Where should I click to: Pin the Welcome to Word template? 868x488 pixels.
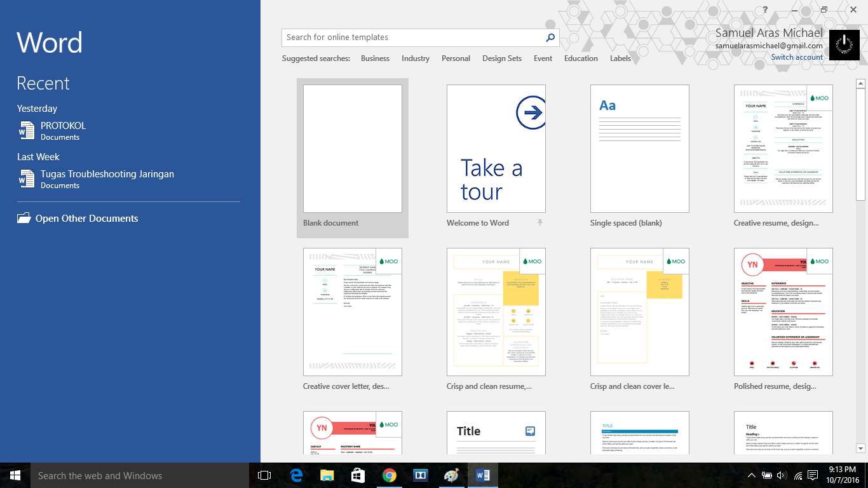pyautogui.click(x=540, y=222)
